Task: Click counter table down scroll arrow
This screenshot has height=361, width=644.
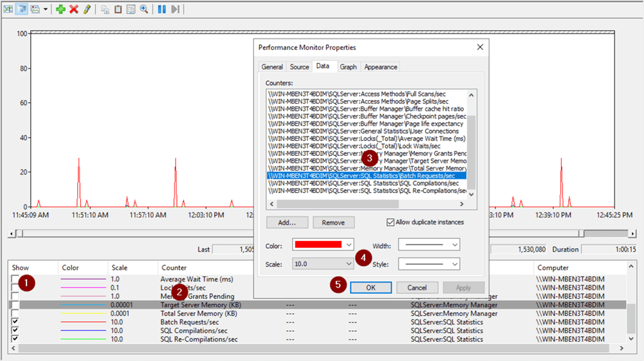Action: tap(631, 338)
